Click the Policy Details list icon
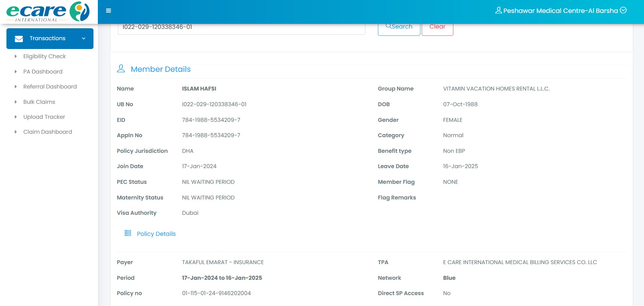Screen dimensions: 644x306 point(128,233)
